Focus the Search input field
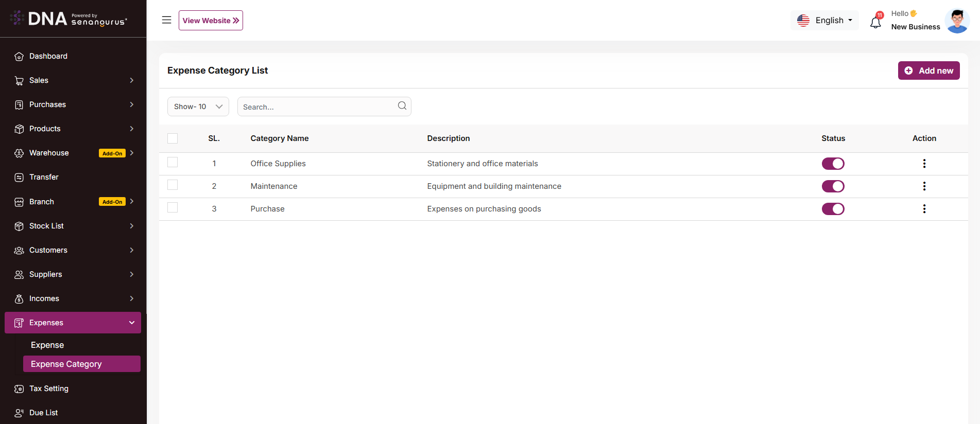This screenshot has width=980, height=424. [x=317, y=107]
